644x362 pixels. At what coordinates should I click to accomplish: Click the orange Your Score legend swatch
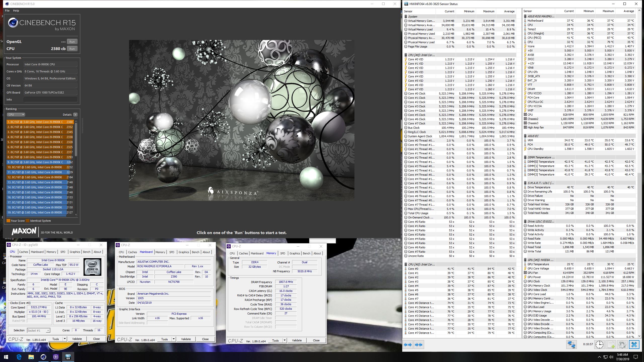(x=8, y=221)
